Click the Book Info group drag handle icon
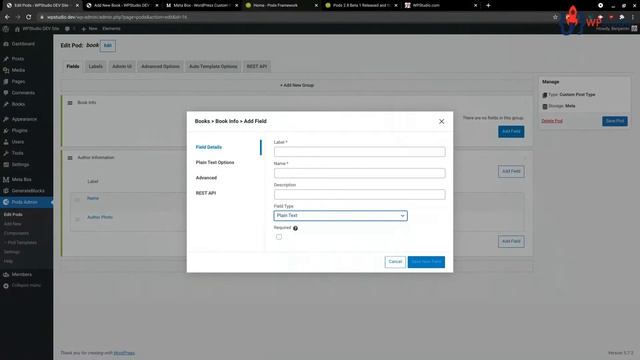This screenshot has width=640, height=360. coord(70,103)
